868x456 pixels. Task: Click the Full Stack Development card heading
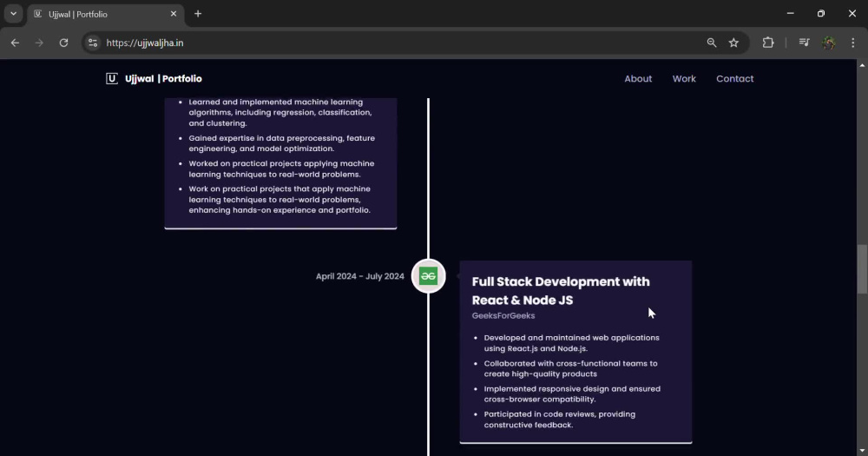[x=561, y=290]
